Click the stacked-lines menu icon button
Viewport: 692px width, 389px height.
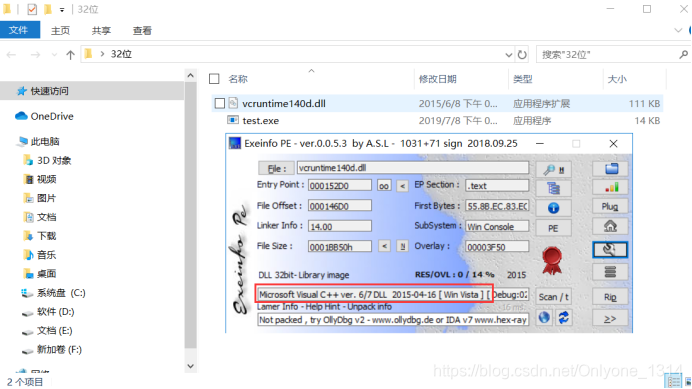[610, 272]
